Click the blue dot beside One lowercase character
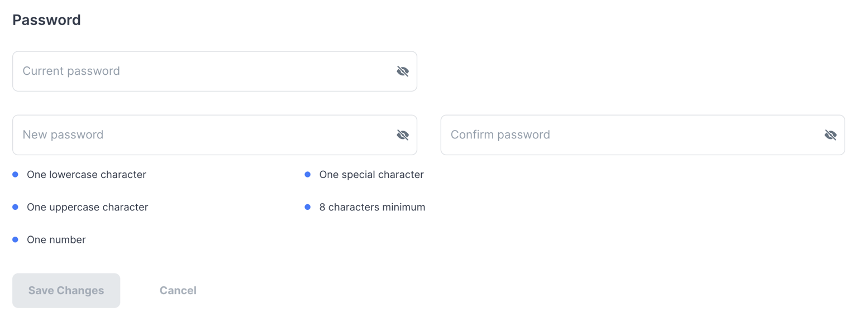 (15, 175)
